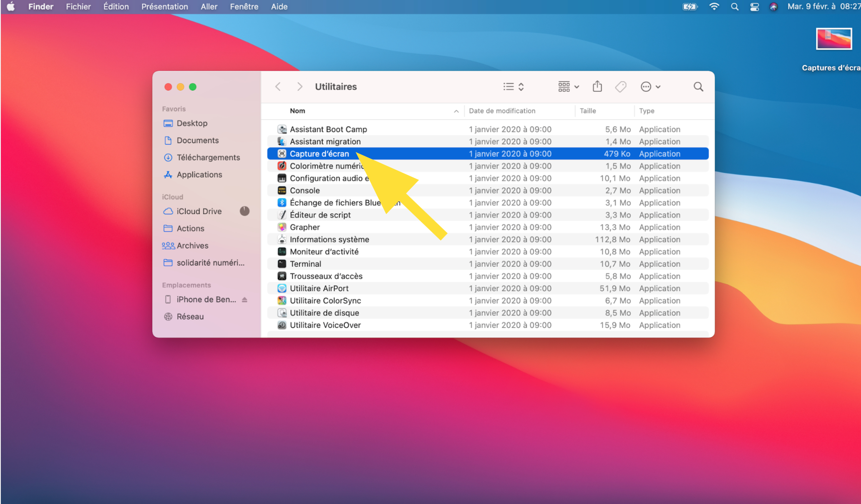Open Control Center in menu bar
The height and width of the screenshot is (504, 861).
[754, 7]
